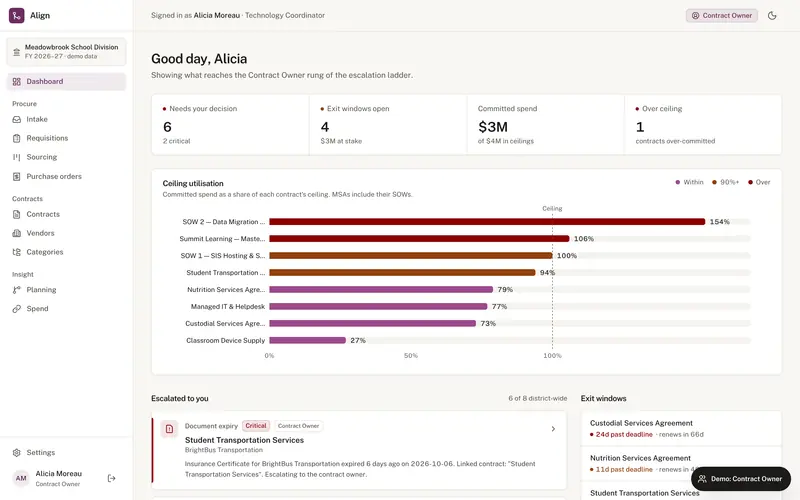Click the Align logo icon
Viewport: 800px width, 500px height.
(16, 15)
